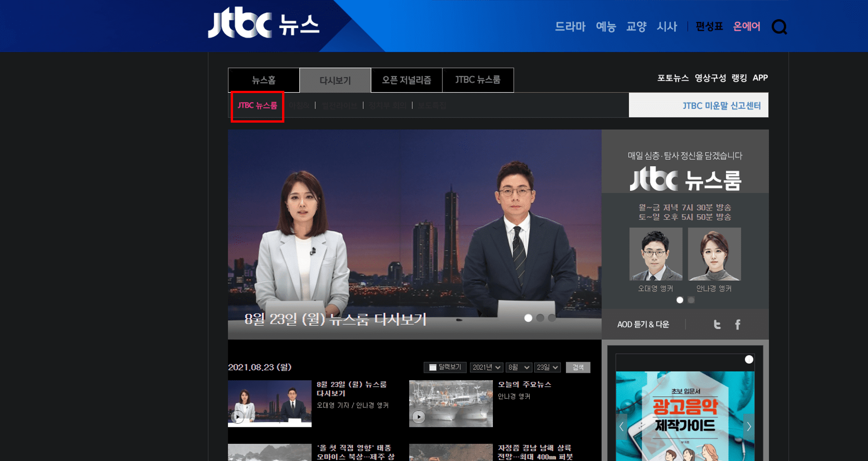The width and height of the screenshot is (868, 461).
Task: Open the 예능 header menu
Action: [605, 26]
